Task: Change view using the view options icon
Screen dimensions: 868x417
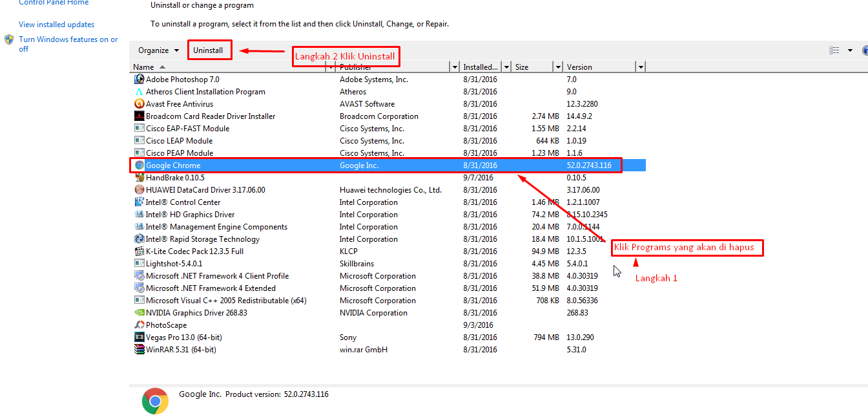Action: click(834, 50)
